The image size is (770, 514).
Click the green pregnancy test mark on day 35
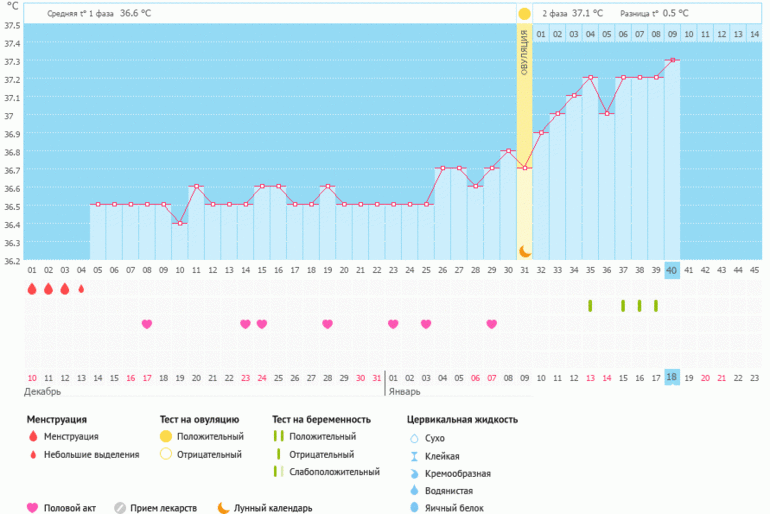pos(590,305)
